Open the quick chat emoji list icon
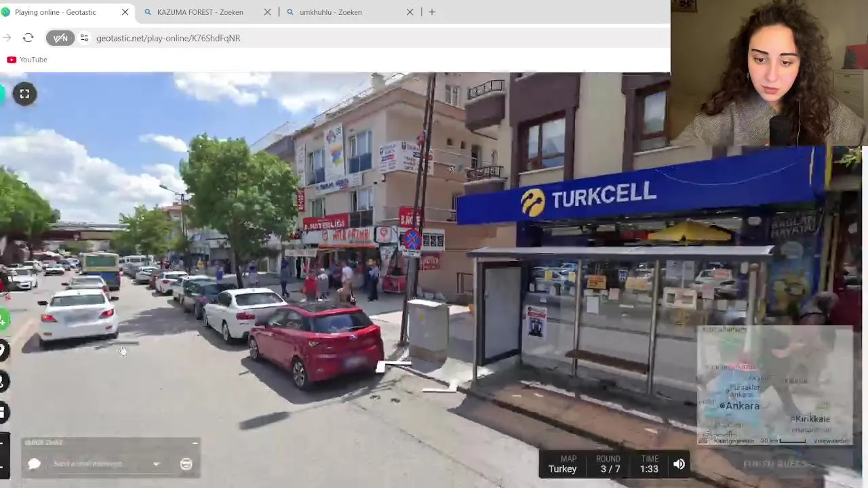This screenshot has width=868, height=488. (186, 464)
